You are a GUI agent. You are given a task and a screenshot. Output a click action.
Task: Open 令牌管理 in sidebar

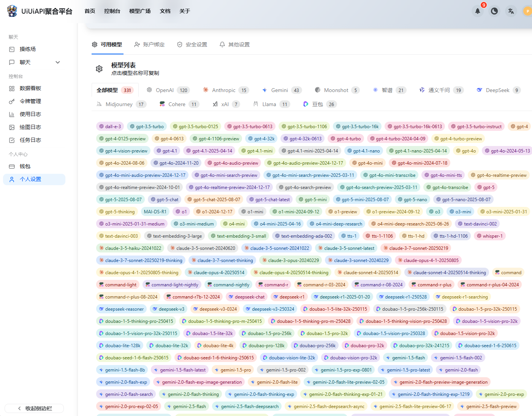[x=34, y=101]
